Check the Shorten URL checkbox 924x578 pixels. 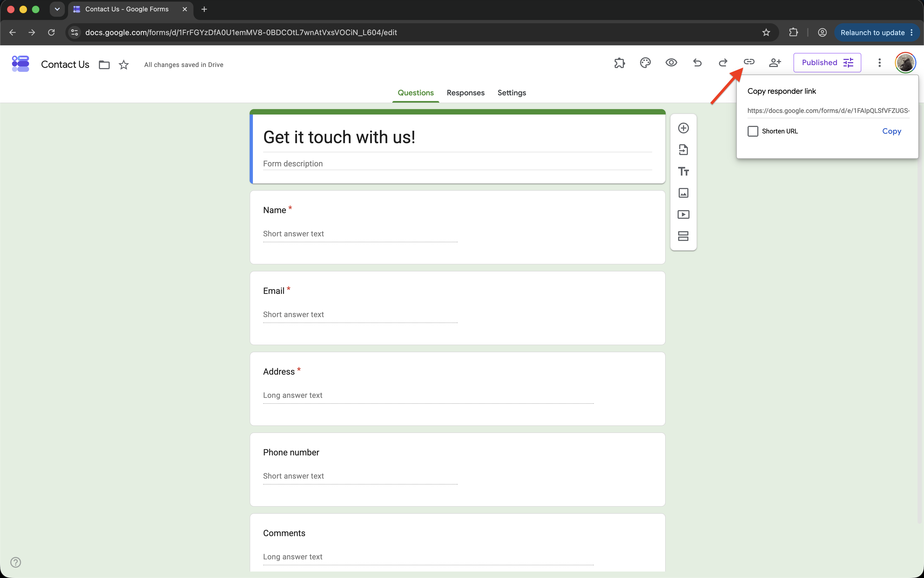point(753,131)
